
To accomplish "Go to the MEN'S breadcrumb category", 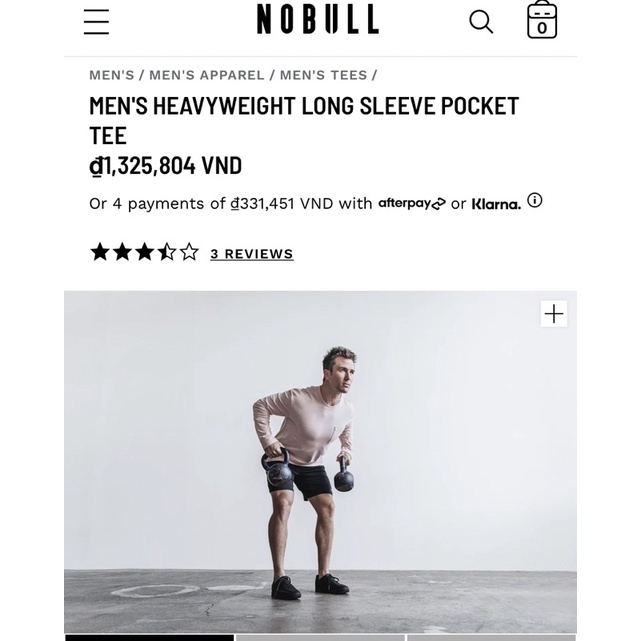I will point(112,75).
